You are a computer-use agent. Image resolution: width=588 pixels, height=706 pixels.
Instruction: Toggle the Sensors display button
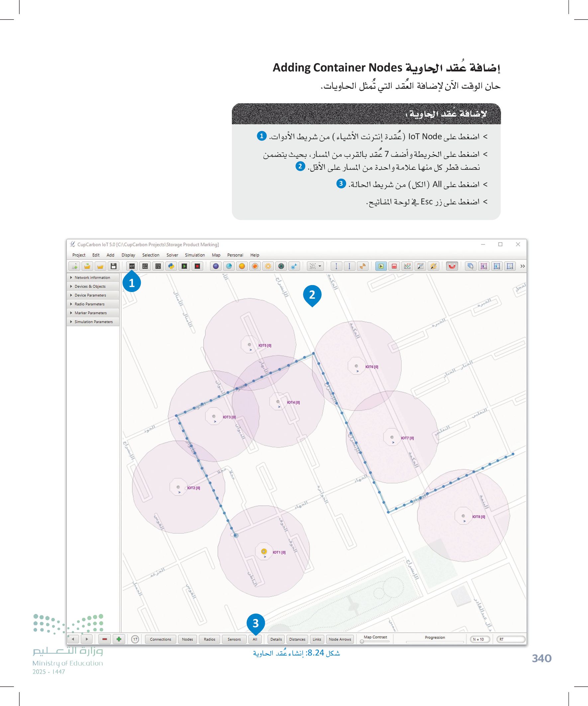pyautogui.click(x=234, y=640)
